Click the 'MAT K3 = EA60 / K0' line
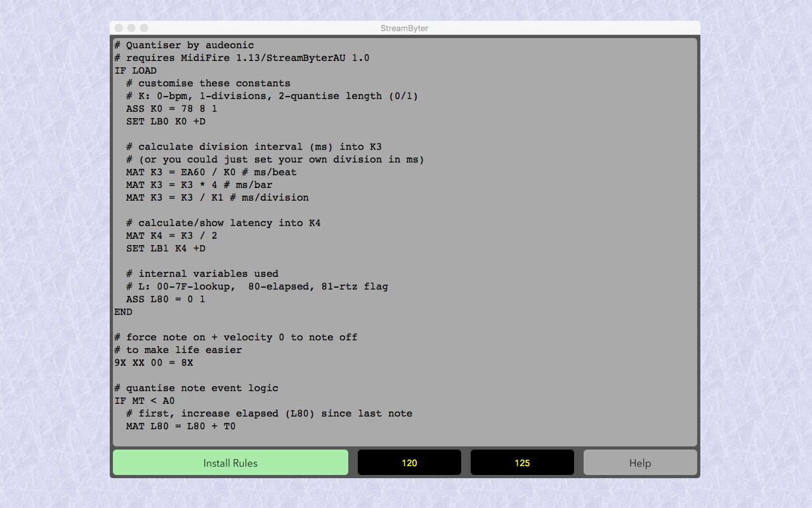The image size is (812, 508). click(x=211, y=172)
